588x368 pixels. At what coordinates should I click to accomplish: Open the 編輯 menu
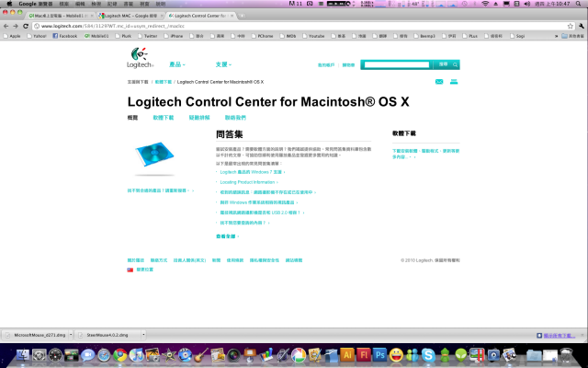(x=80, y=4)
